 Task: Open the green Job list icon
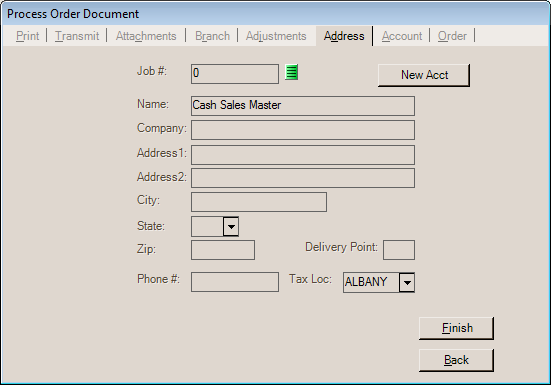click(291, 72)
